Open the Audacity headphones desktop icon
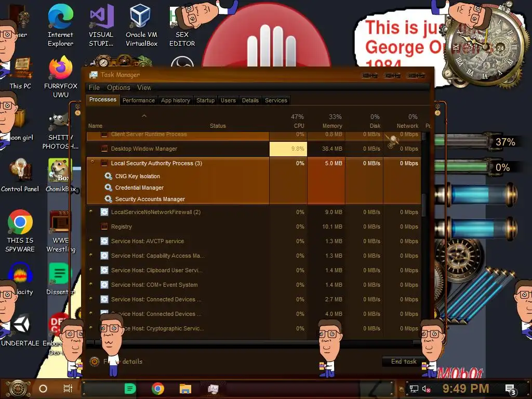 pos(20,279)
